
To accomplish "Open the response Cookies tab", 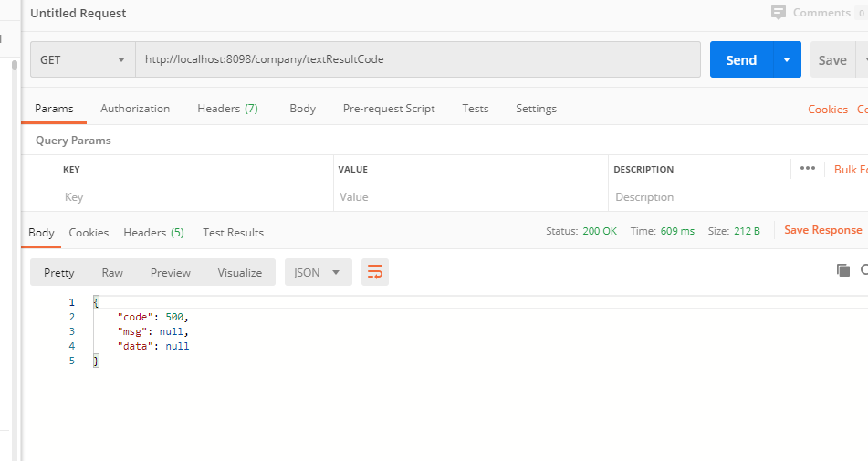I will pyautogui.click(x=89, y=233).
